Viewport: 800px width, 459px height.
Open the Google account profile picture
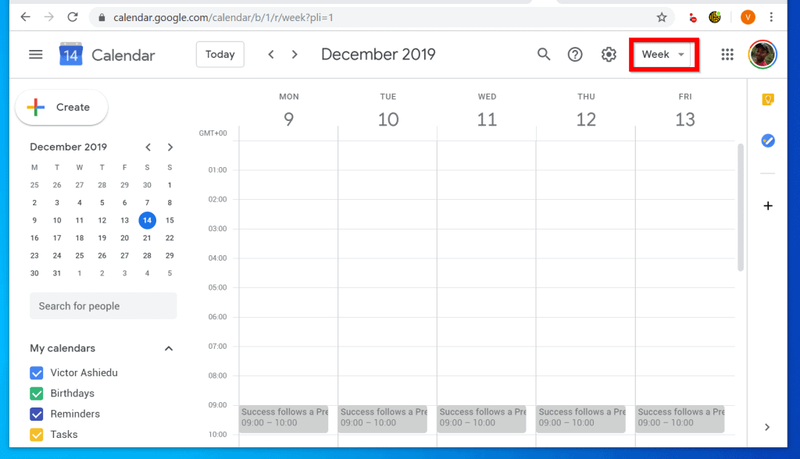[x=763, y=54]
